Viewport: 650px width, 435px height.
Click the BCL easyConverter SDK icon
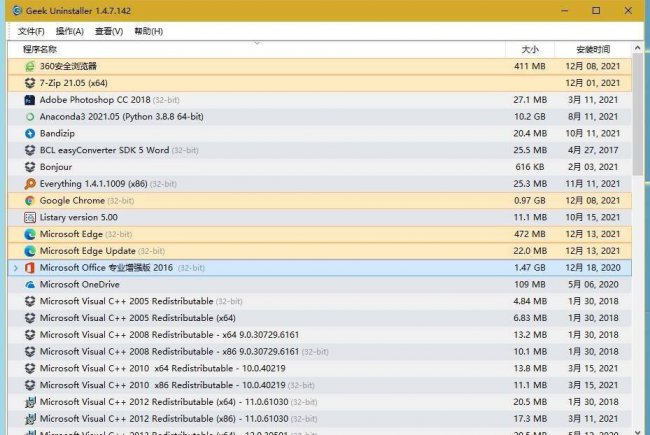pos(30,150)
